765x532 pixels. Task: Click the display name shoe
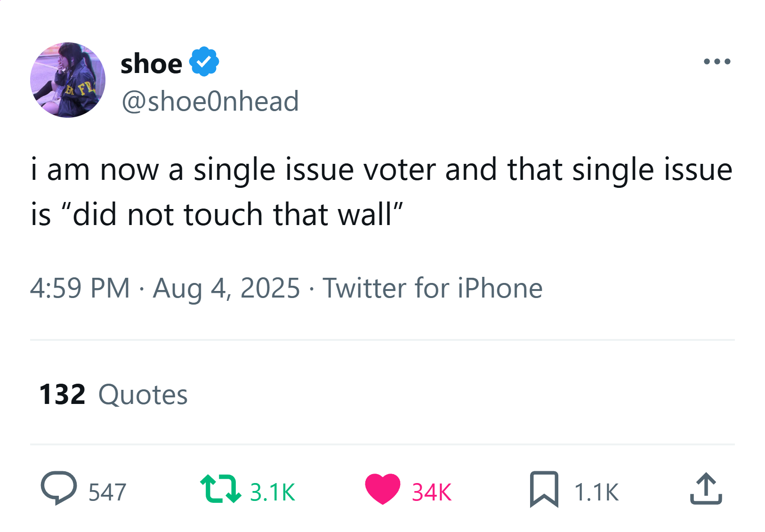tap(151, 64)
